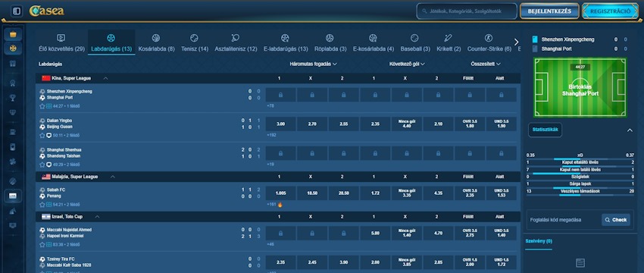Switch to the Röplabda (3) tab
Viewport: 644px width, 273px height.
(x=330, y=42)
